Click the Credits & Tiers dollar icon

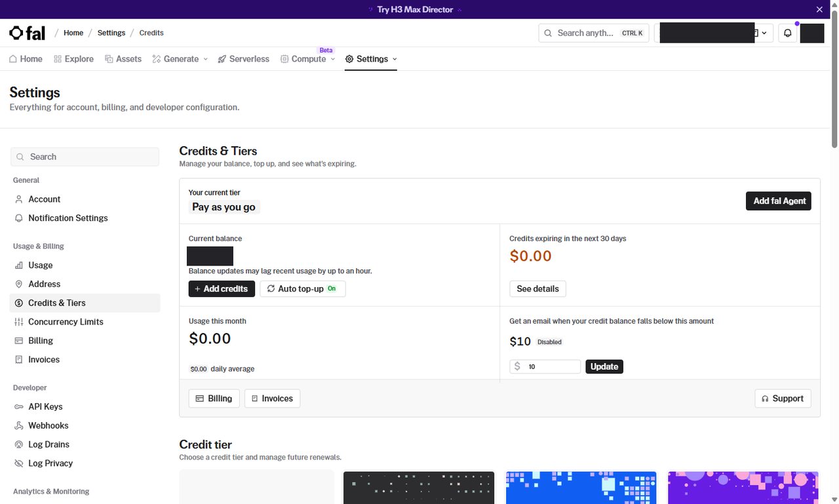[19, 303]
